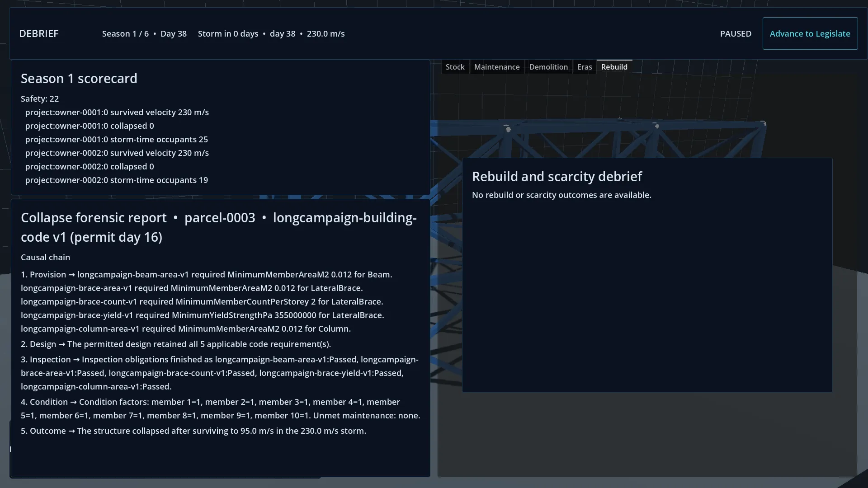Image resolution: width=868 pixels, height=488 pixels.
Task: Switch to the Stock tab
Action: 455,67
